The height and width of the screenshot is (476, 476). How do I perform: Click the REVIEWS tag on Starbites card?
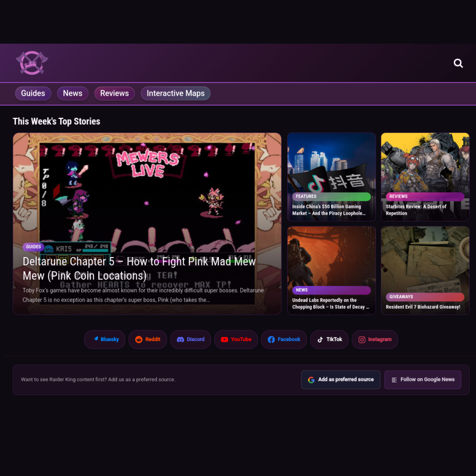[425, 196]
